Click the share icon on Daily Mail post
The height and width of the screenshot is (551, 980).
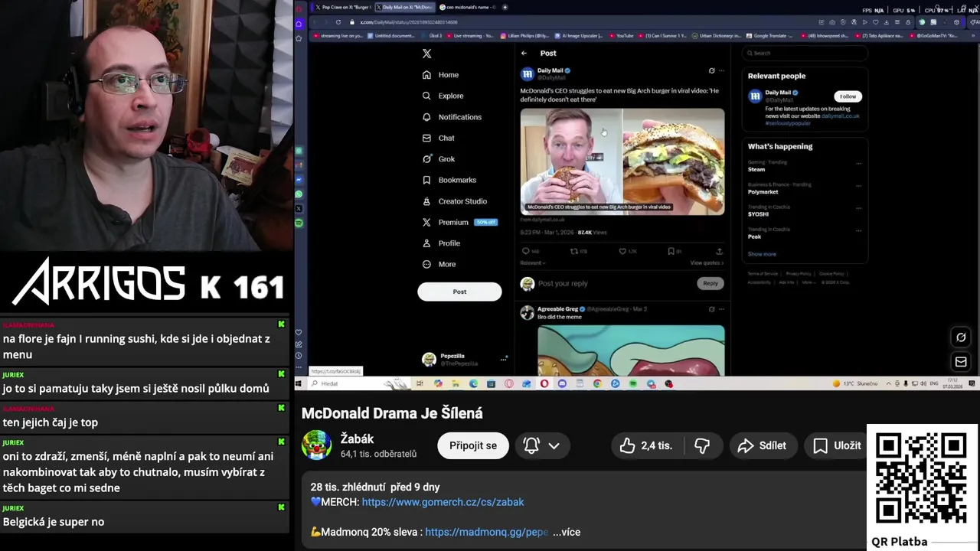click(719, 251)
